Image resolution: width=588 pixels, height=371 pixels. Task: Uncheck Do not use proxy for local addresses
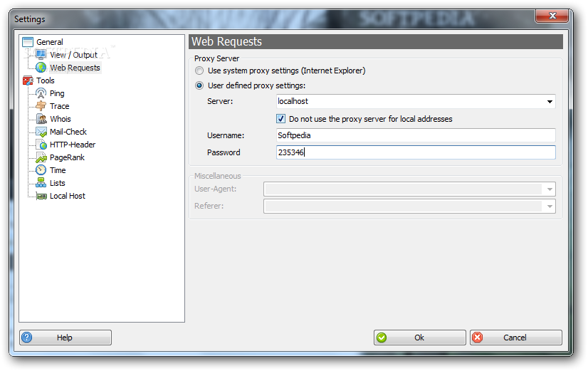[x=281, y=119]
